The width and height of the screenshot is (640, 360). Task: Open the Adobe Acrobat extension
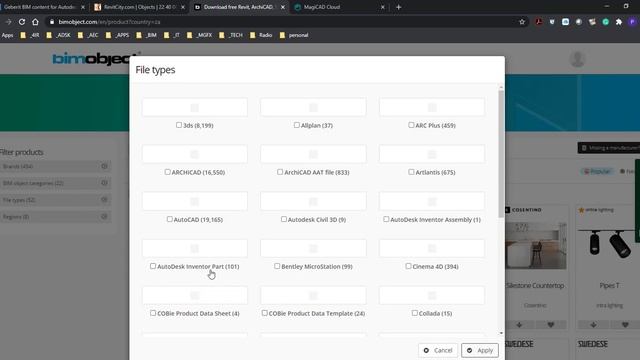[x=539, y=22]
